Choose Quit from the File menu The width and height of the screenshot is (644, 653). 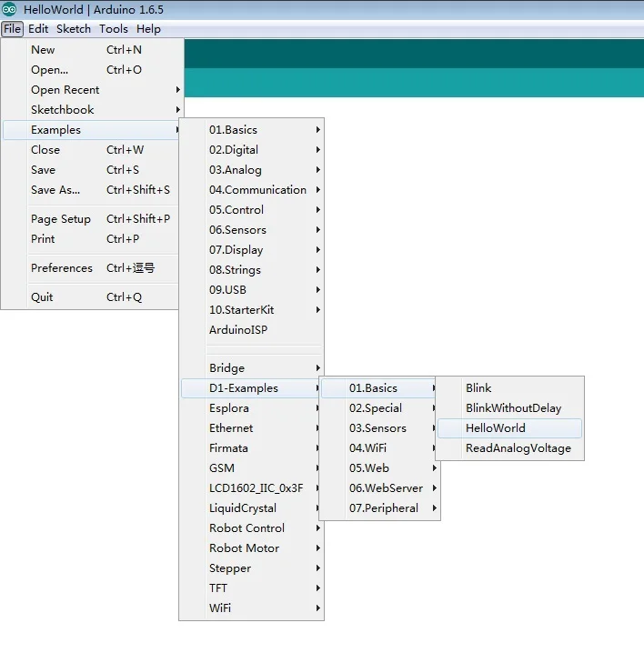point(91,296)
